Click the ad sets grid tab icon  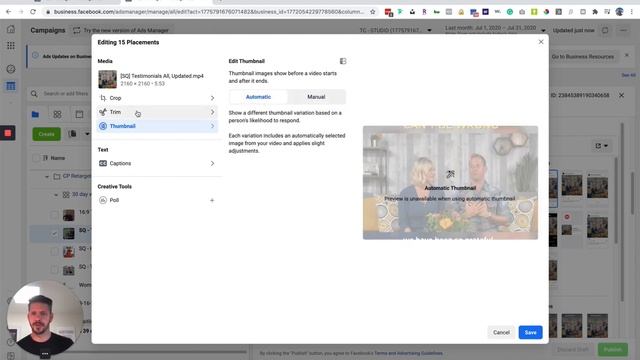tap(57, 115)
